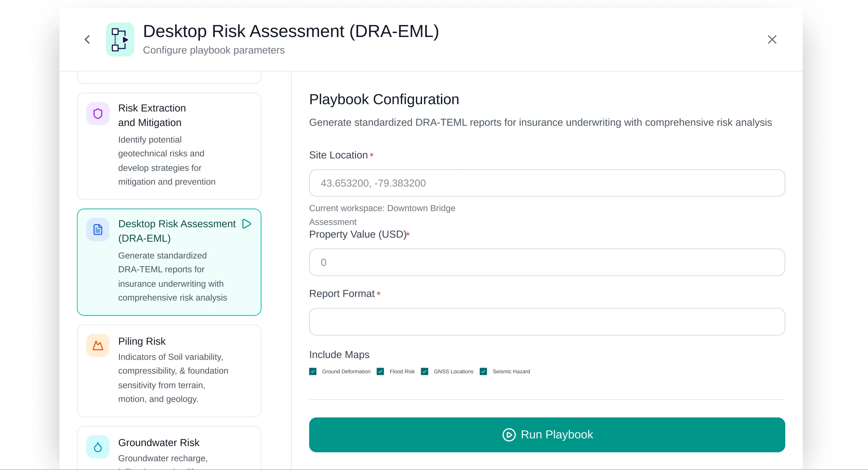Screen dimensions: 868x470
Task: Disable the GNSS Locations checkbox
Action: click(x=425, y=371)
